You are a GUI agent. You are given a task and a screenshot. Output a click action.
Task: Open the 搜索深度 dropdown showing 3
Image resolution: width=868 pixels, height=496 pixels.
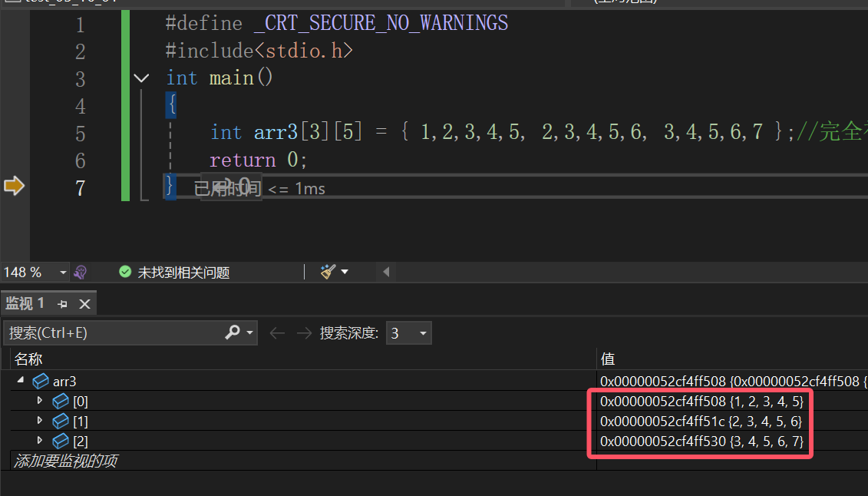[x=408, y=333]
